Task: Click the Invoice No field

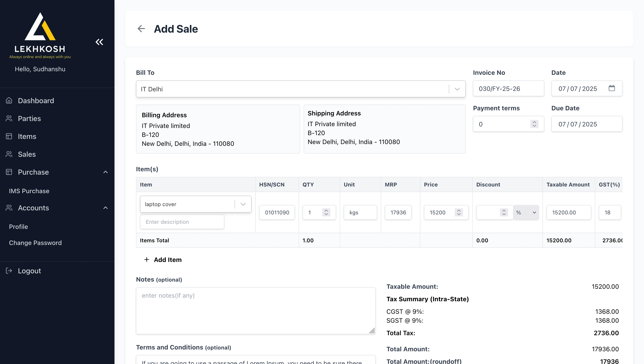Action: click(x=508, y=88)
